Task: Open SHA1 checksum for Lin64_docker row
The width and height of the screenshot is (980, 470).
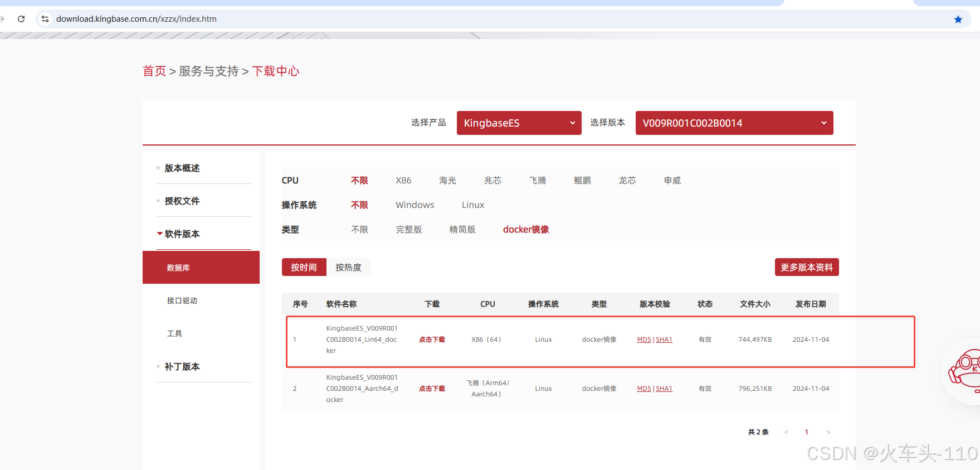Action: 664,340
